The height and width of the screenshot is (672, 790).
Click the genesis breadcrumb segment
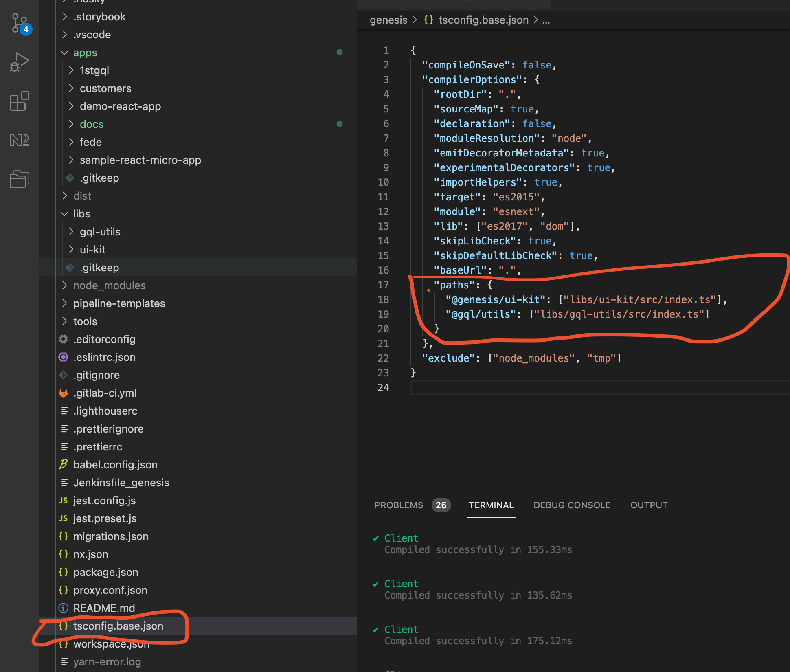click(x=388, y=20)
